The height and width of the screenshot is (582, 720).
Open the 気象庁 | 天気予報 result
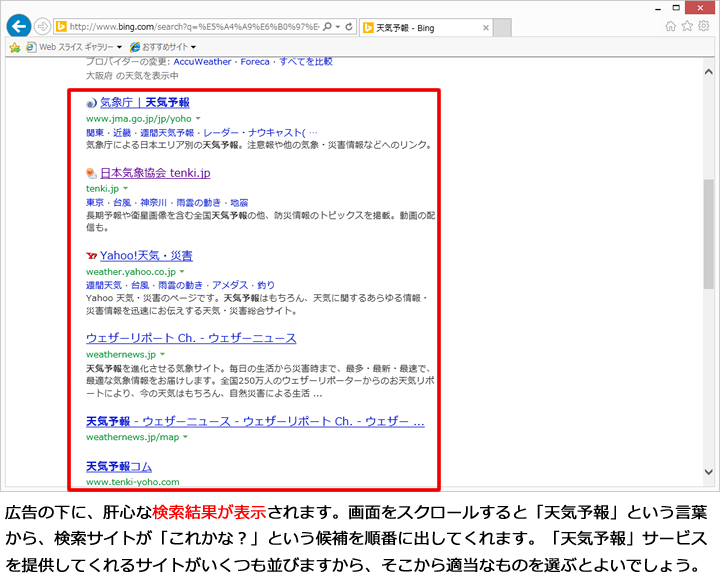click(x=145, y=102)
